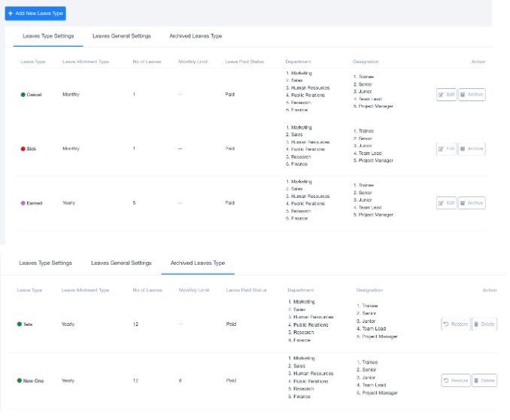Click the Leave Paid Status header in the upper table
The width and height of the screenshot is (510, 420).
coord(244,62)
